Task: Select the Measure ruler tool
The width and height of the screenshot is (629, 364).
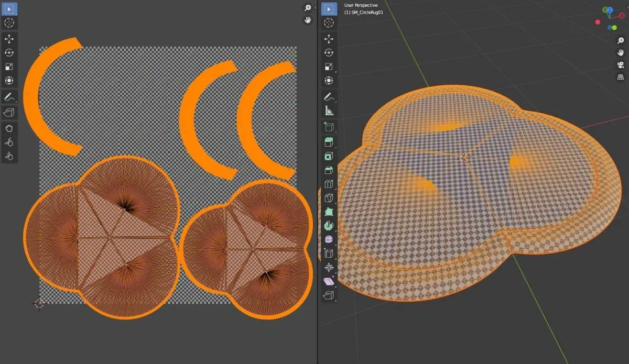Action: pyautogui.click(x=329, y=111)
